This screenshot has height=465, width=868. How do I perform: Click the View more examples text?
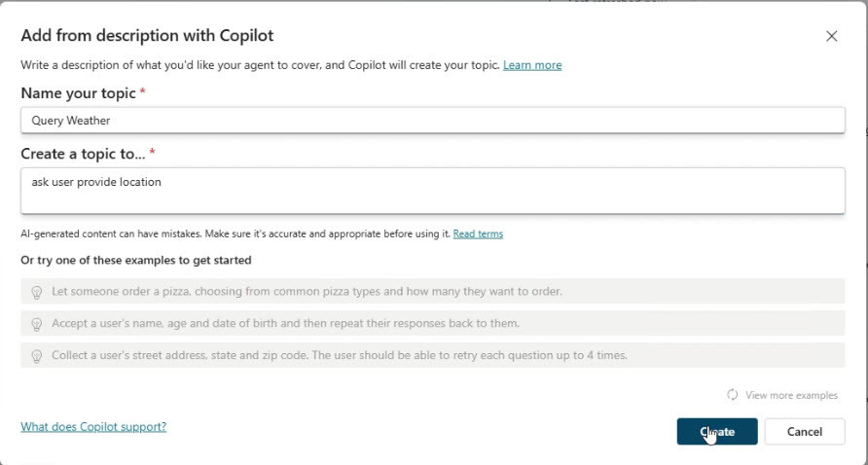[791, 395]
